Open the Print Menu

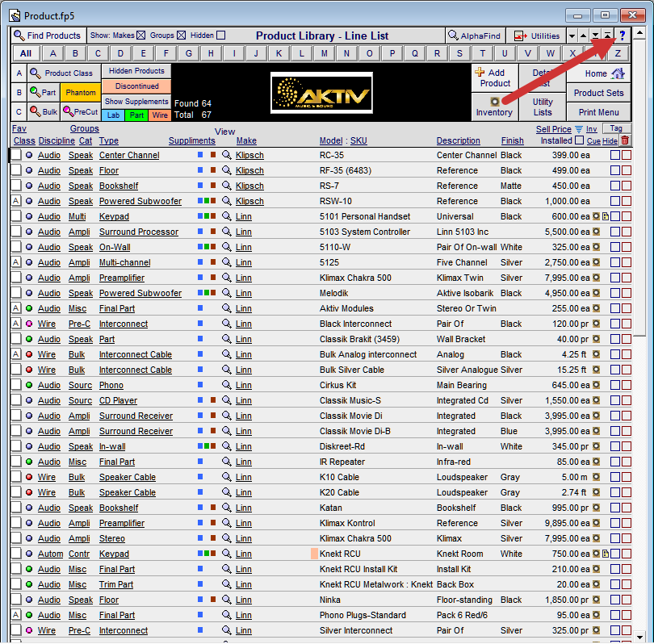pyautogui.click(x=598, y=112)
